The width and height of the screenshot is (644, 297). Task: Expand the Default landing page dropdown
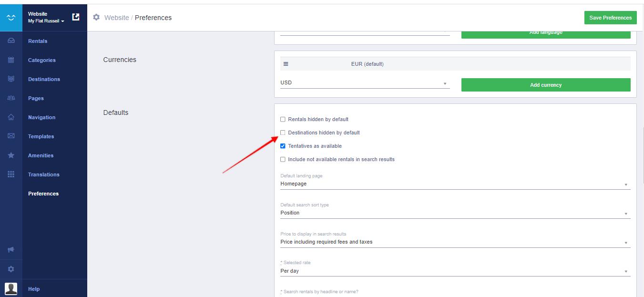point(455,184)
